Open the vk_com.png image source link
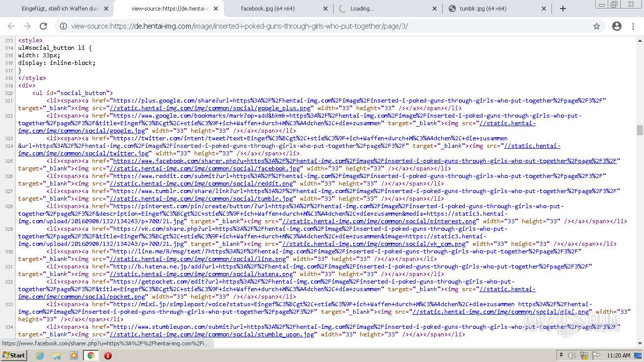The width and height of the screenshot is (644, 362). (375, 244)
